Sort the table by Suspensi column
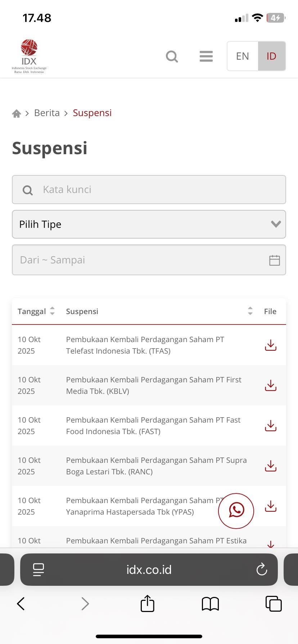 250,311
